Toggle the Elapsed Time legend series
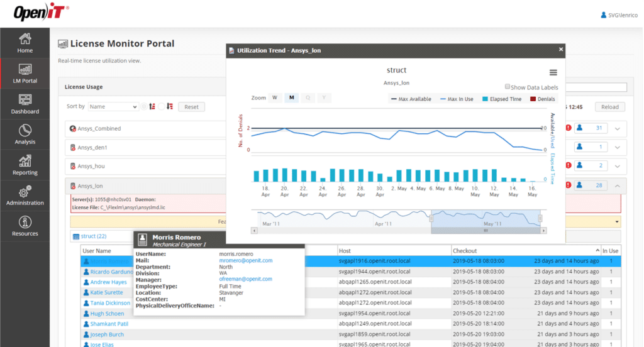 click(501, 99)
